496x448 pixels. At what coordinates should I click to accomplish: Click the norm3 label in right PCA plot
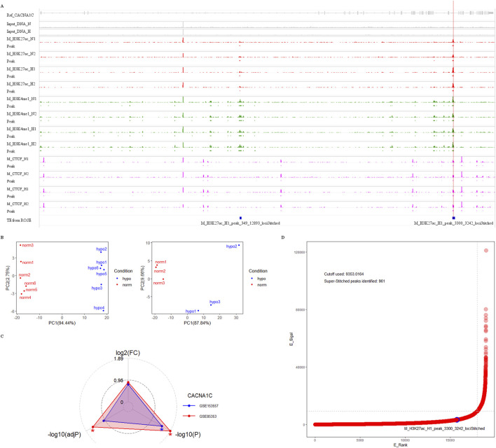coord(159,283)
